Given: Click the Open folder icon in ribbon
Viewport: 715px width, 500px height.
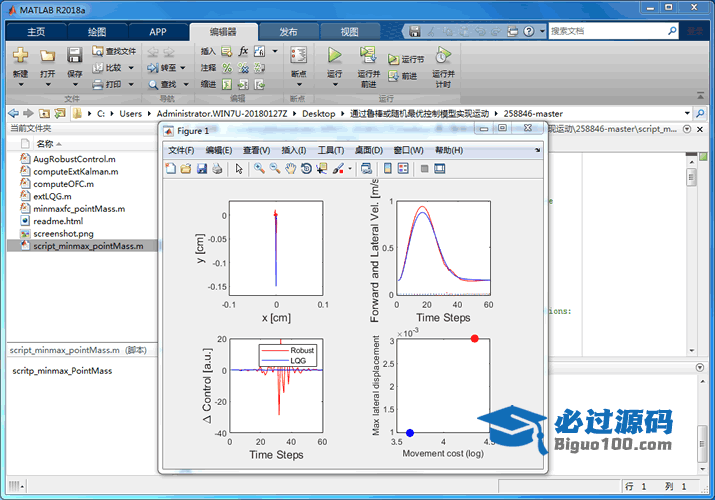Looking at the screenshot, I should 47,56.
